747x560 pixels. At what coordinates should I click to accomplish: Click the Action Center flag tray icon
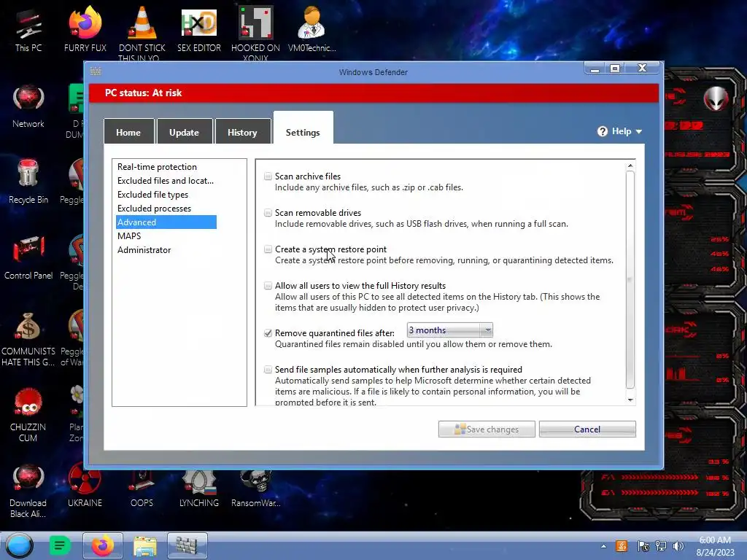(x=643, y=546)
